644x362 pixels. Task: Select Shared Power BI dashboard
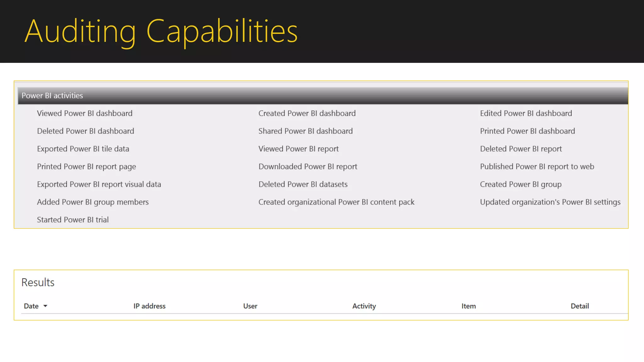tap(305, 131)
